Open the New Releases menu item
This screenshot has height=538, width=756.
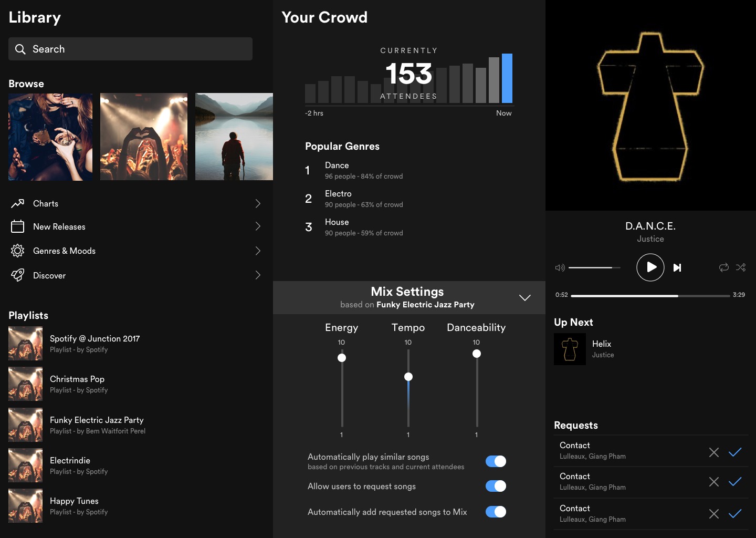[136, 226]
